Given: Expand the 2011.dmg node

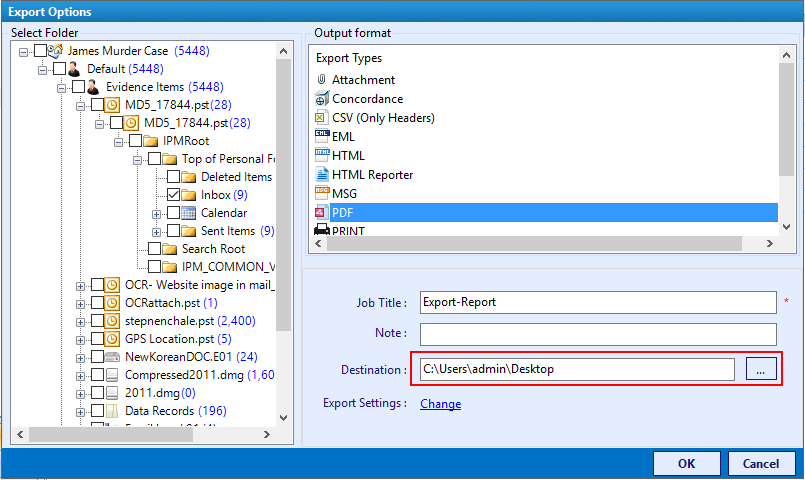Looking at the screenshot, I should coord(80,394).
